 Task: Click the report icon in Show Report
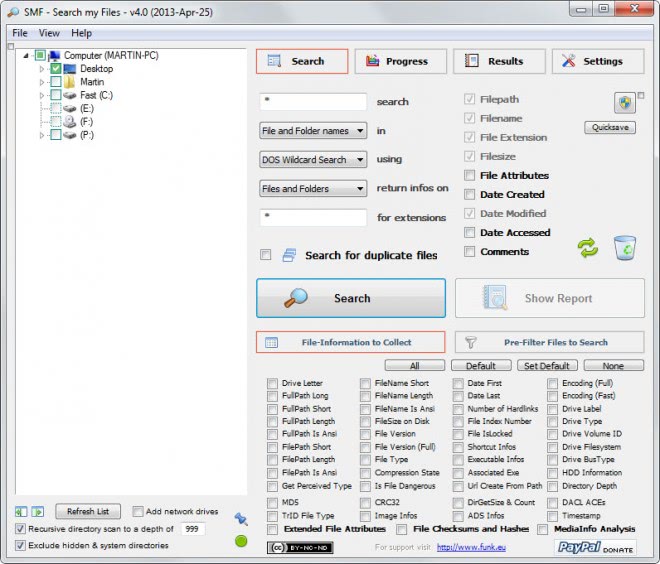[x=495, y=298]
